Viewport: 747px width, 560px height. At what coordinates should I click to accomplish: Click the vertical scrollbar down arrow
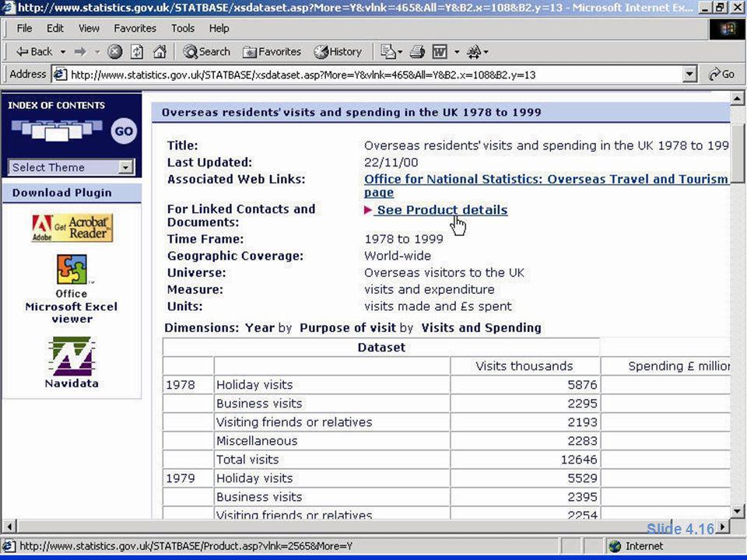737,512
